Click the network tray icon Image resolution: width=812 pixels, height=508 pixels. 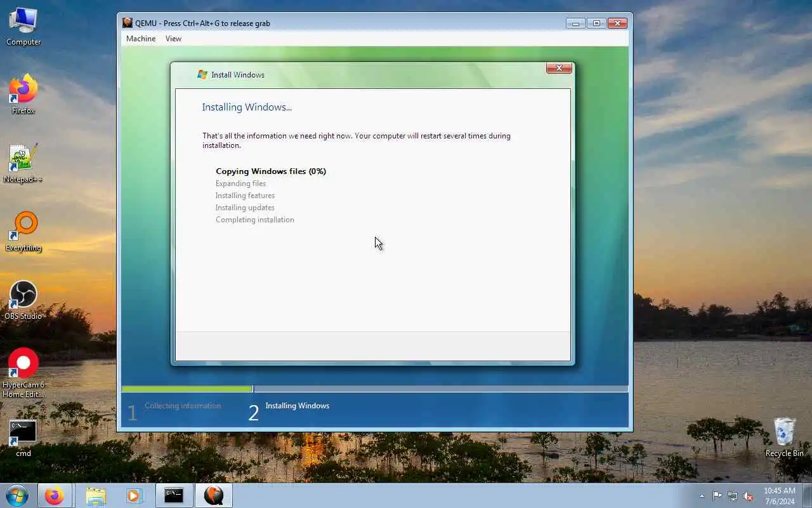[x=733, y=496]
